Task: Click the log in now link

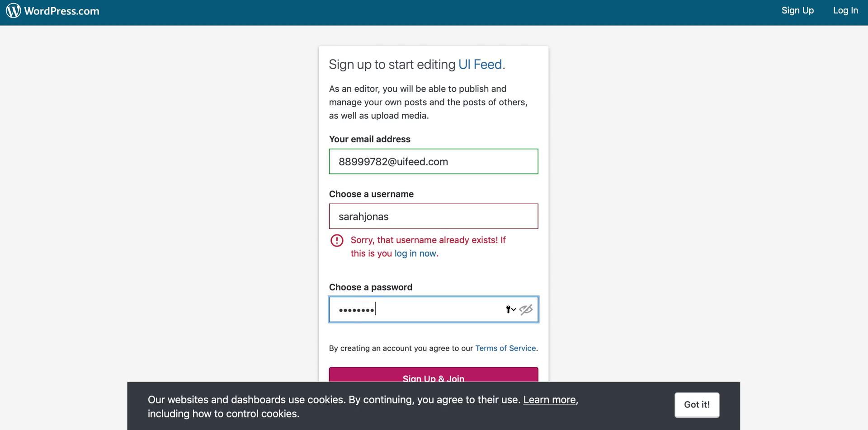Action: coord(414,253)
